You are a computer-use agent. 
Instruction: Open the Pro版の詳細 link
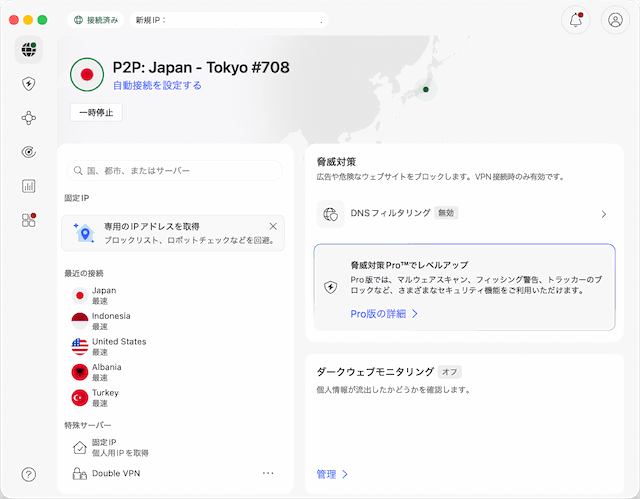384,314
